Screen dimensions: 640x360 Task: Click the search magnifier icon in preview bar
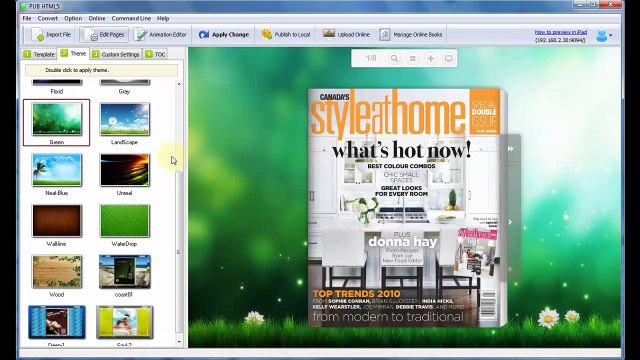(x=394, y=58)
